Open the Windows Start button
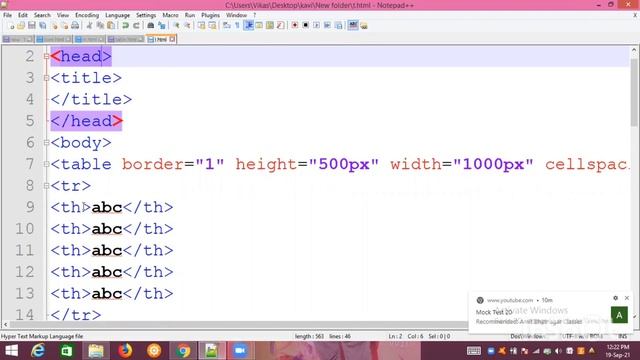The width and height of the screenshot is (640, 360). click(x=11, y=351)
